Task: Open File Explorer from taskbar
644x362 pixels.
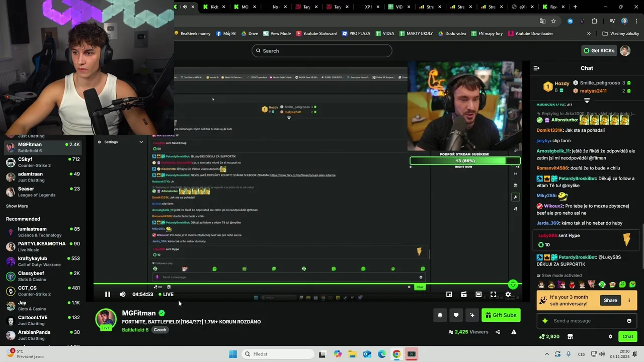Action: pyautogui.click(x=352, y=354)
